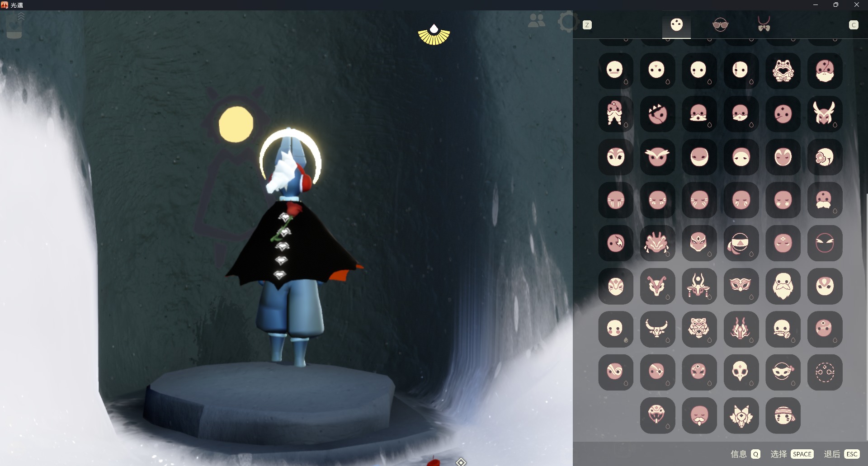
Task: Select the white full-bearded elder mask
Action: (x=783, y=286)
